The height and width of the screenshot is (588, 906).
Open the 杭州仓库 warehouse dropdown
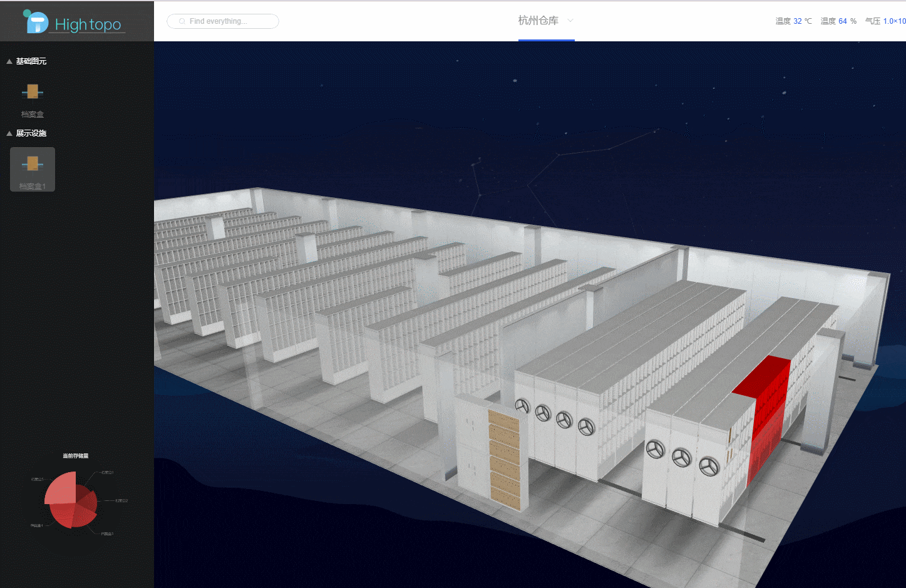(570, 21)
